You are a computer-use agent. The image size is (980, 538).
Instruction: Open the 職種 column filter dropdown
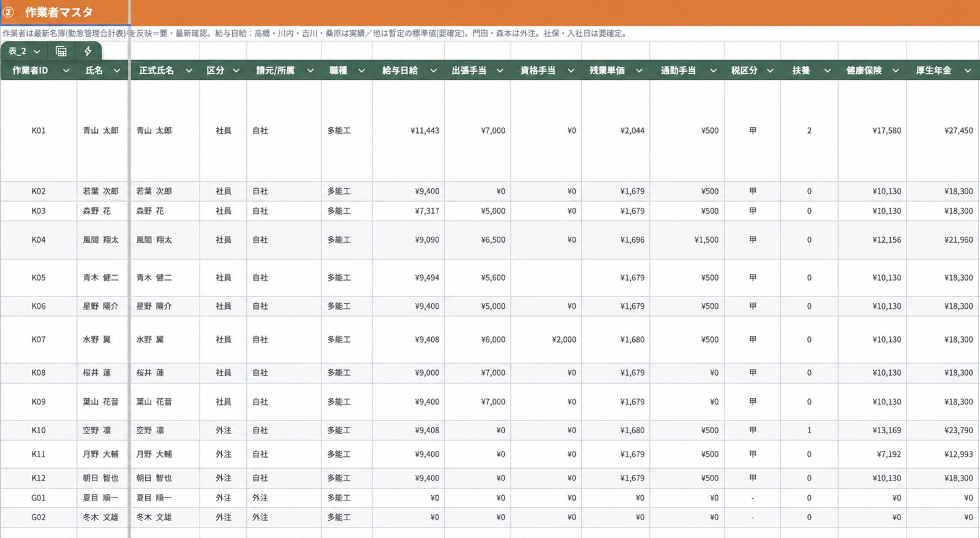pos(361,70)
